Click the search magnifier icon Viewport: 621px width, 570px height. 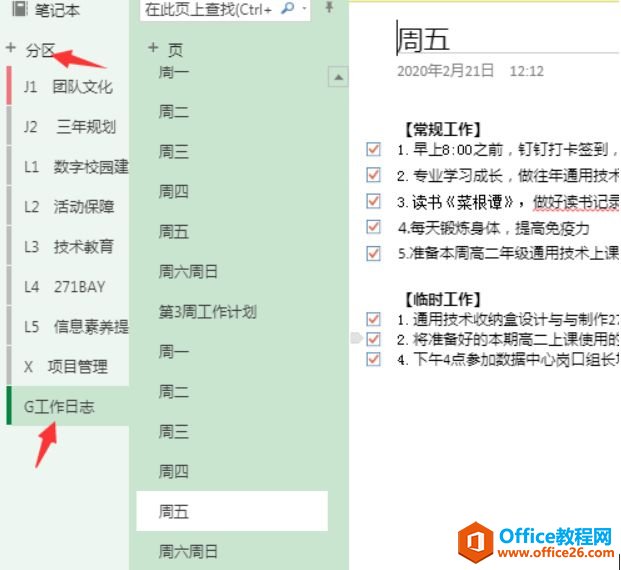click(x=288, y=8)
